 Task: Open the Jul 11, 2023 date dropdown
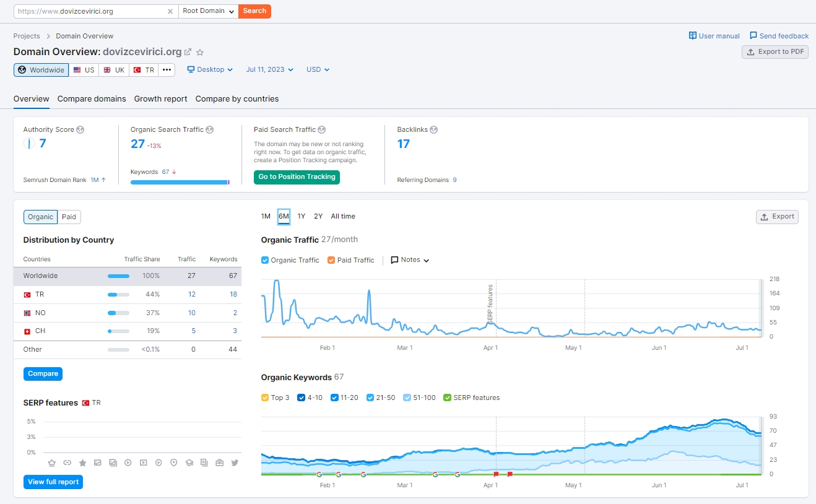(x=269, y=70)
